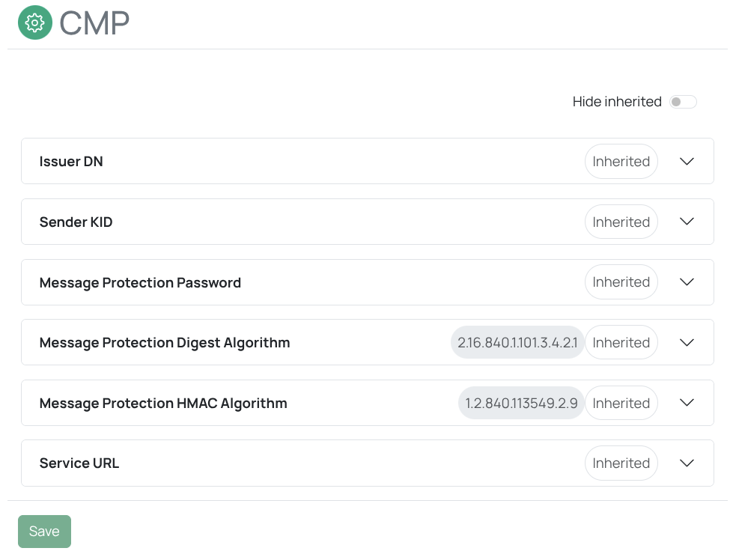Click the 2.16.840.1.101.3.4.2.1 digest OID badge
The width and height of the screenshot is (736, 560).
[x=517, y=343]
